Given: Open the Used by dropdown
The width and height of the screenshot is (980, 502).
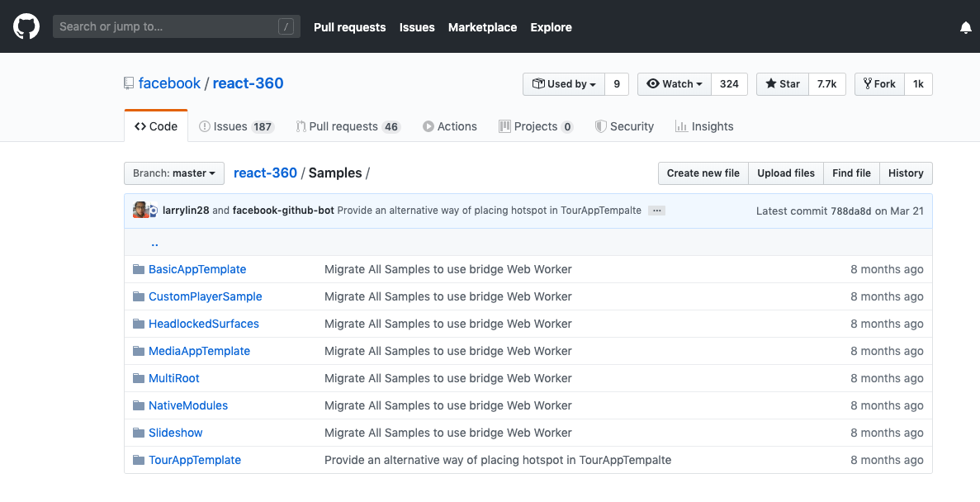Looking at the screenshot, I should point(564,83).
